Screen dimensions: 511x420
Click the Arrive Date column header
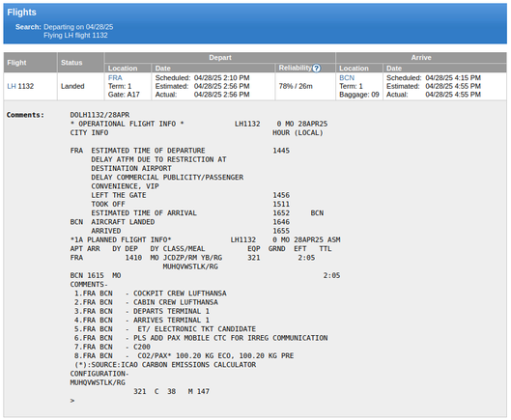444,69
